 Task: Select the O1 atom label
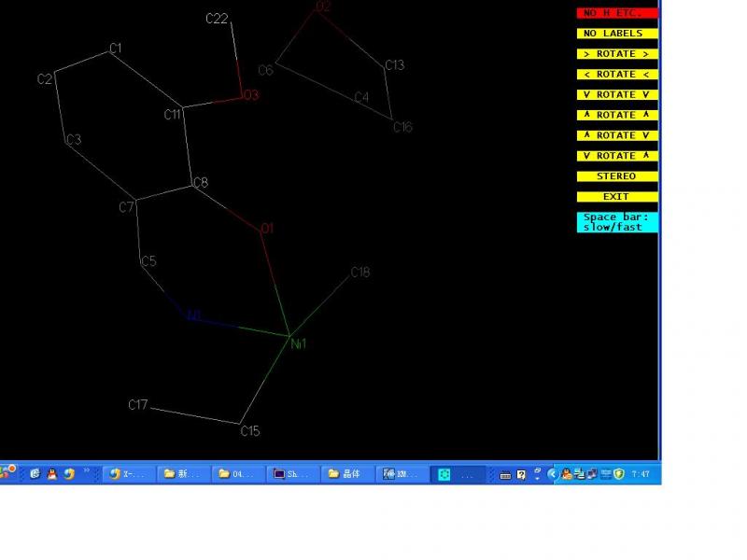(267, 229)
